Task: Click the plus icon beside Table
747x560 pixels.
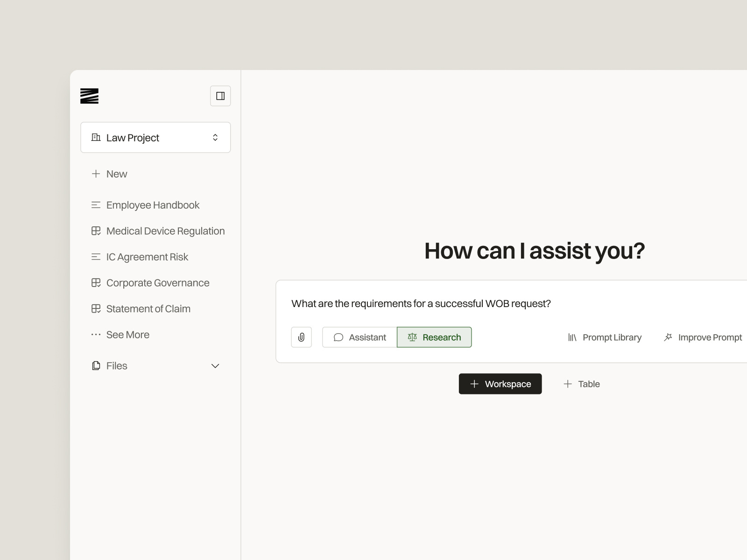Action: pyautogui.click(x=568, y=384)
